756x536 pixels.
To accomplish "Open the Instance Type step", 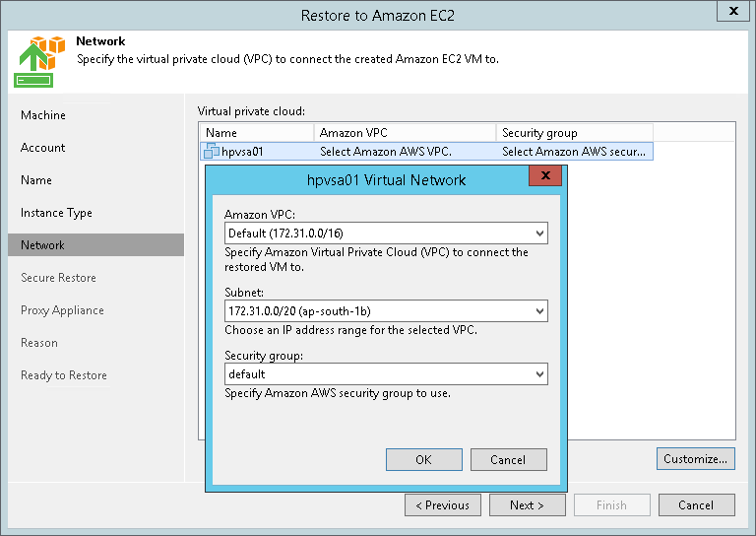I will [x=56, y=213].
